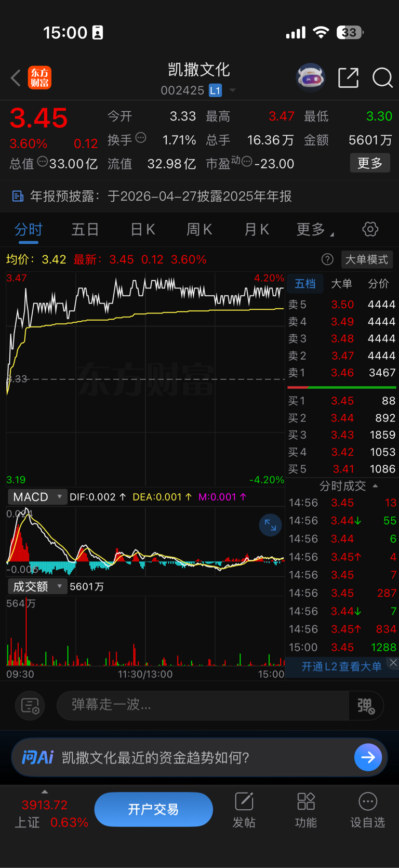
Task: Tap the blue arrow send button
Action: click(x=368, y=757)
